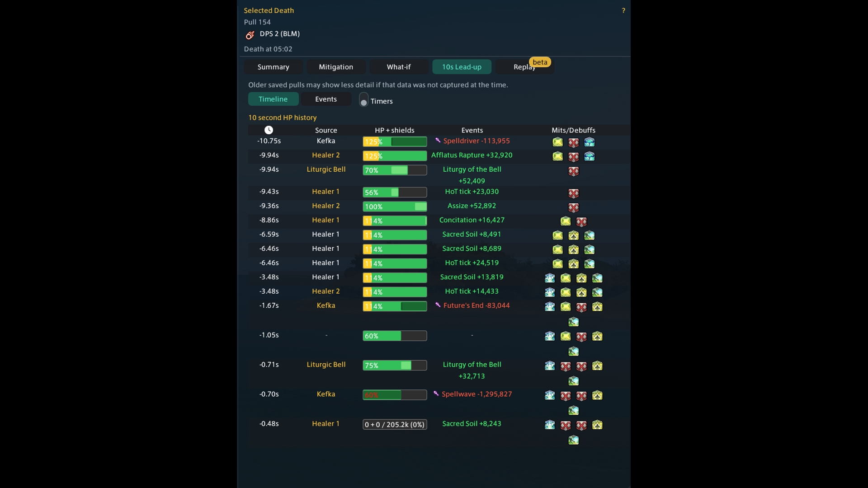Viewport: 868px width, 488px height.
Task: Click the Future's End -83,044 event
Action: [x=476, y=305]
